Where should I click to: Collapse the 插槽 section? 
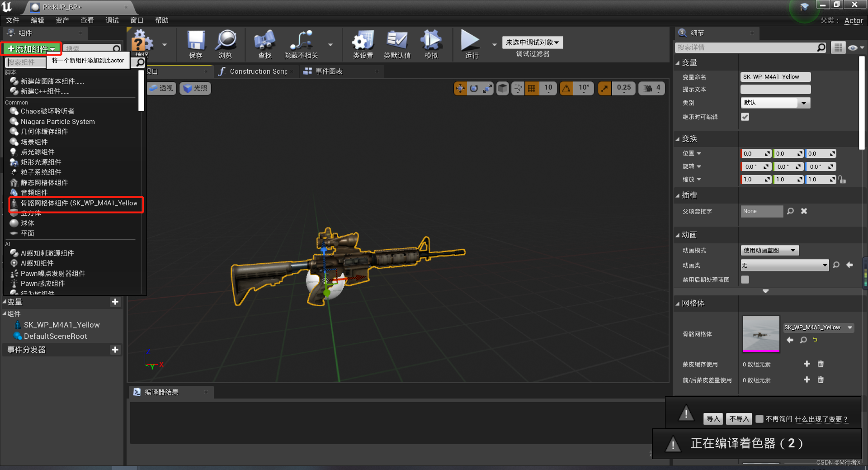[678, 195]
